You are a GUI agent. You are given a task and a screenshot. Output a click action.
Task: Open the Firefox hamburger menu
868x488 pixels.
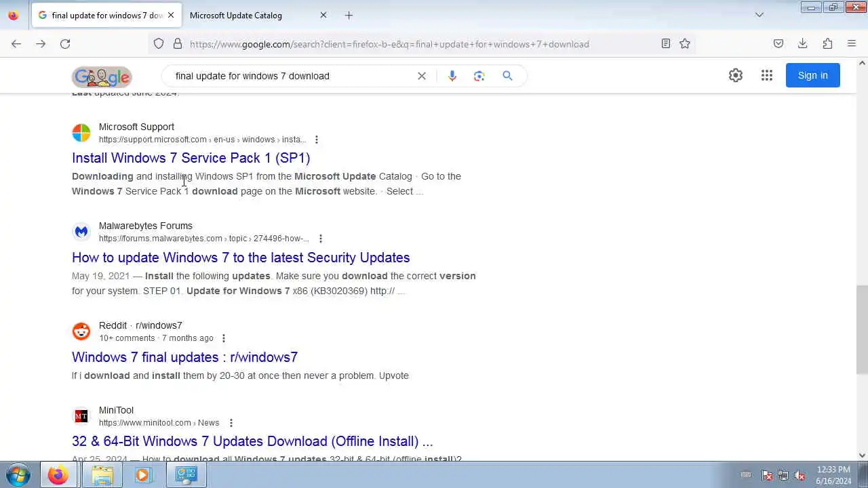(x=852, y=44)
